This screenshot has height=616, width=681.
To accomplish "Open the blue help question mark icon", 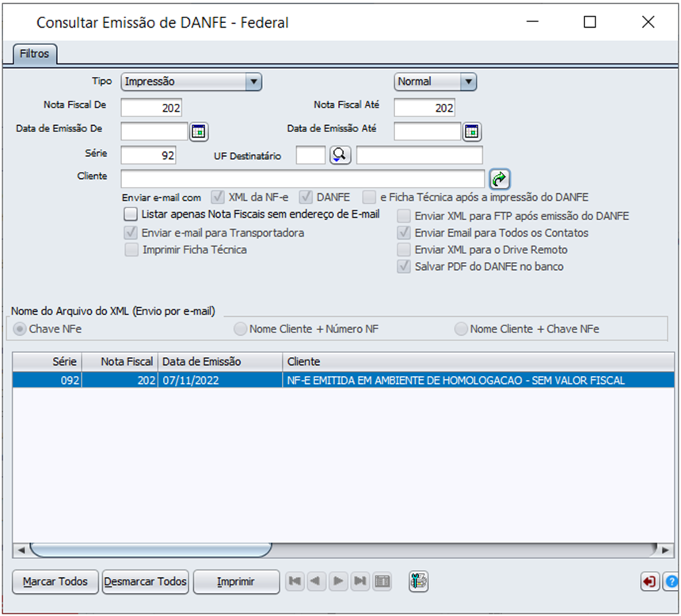I will [x=671, y=582].
